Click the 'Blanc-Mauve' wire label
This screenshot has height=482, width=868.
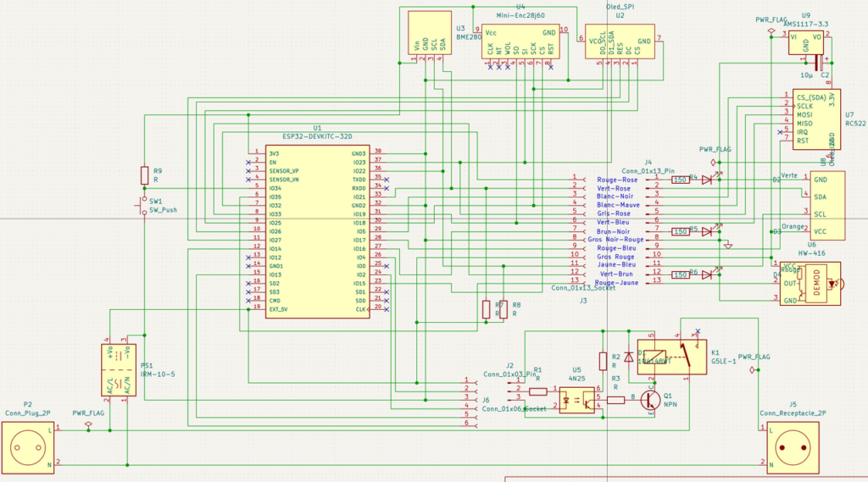click(x=618, y=205)
